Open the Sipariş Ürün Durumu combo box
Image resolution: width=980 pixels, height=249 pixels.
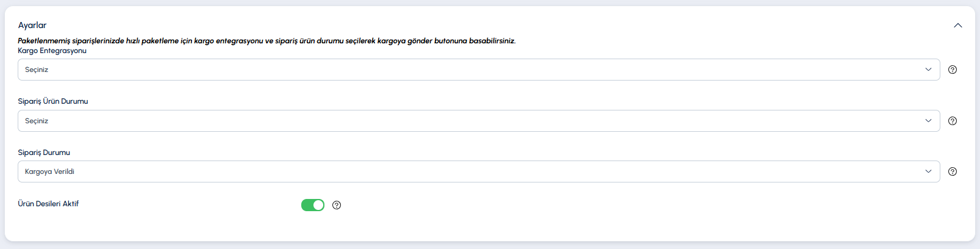click(x=479, y=121)
